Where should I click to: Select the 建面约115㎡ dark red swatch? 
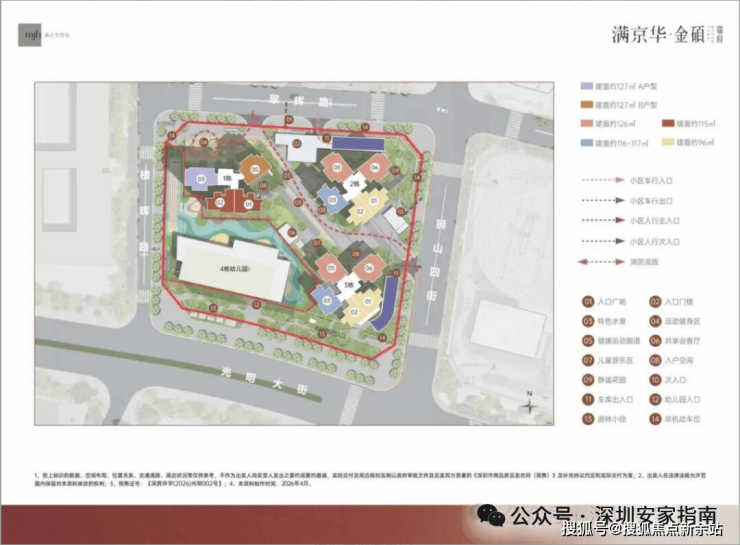tap(668, 124)
